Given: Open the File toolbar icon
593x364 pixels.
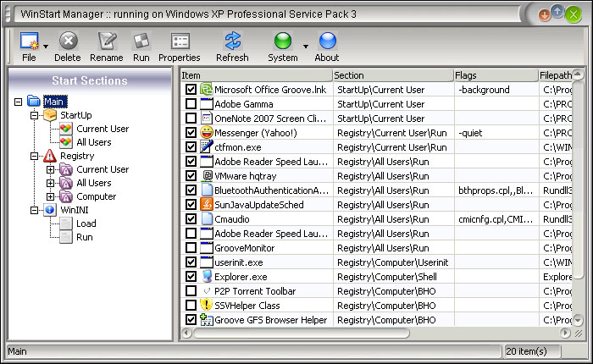Looking at the screenshot, I should (x=30, y=41).
